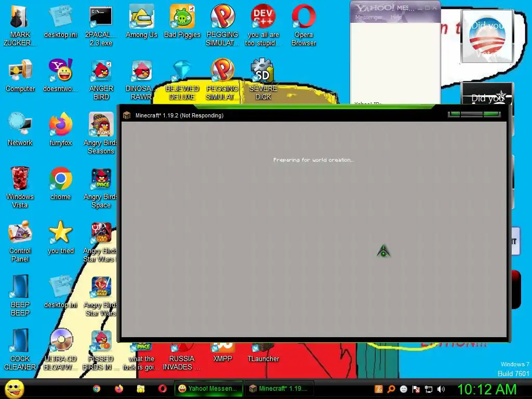
Task: Open the smiley face Start button
Action: (14, 389)
